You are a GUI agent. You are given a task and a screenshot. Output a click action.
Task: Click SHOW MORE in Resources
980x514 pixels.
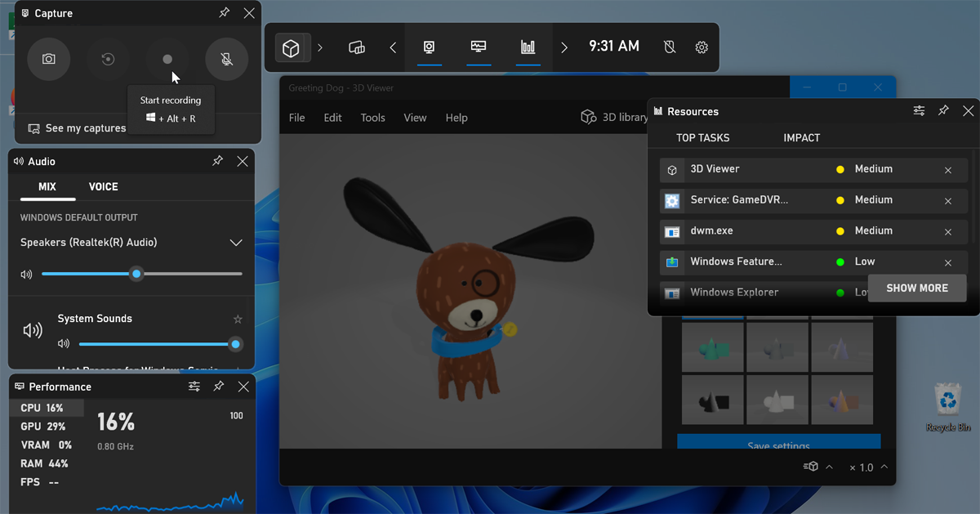916,288
